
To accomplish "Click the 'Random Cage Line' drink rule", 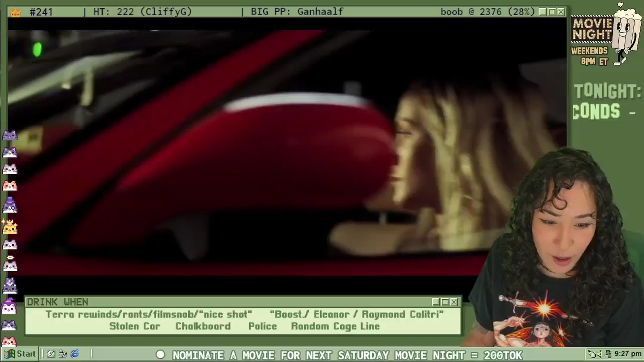I will point(335,326).
